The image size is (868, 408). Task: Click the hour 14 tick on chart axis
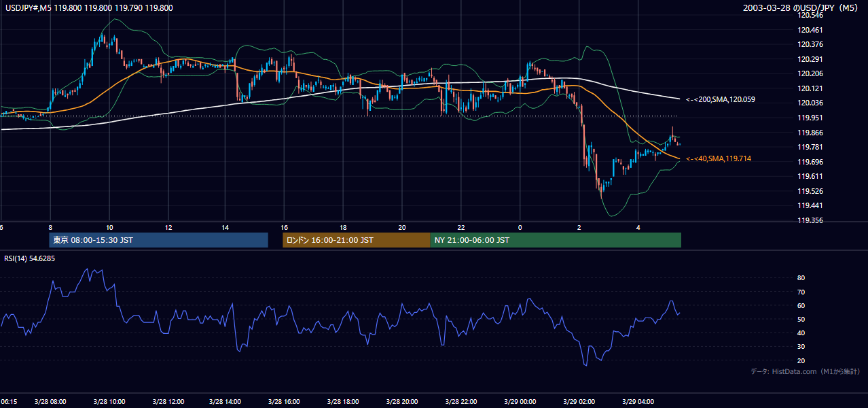click(226, 227)
